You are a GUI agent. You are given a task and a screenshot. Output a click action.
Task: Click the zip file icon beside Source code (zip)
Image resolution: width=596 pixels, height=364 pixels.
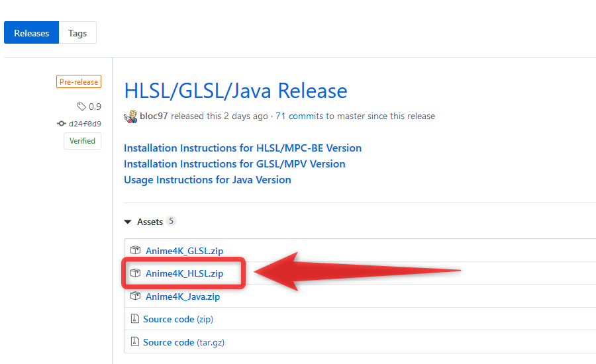[x=134, y=318]
